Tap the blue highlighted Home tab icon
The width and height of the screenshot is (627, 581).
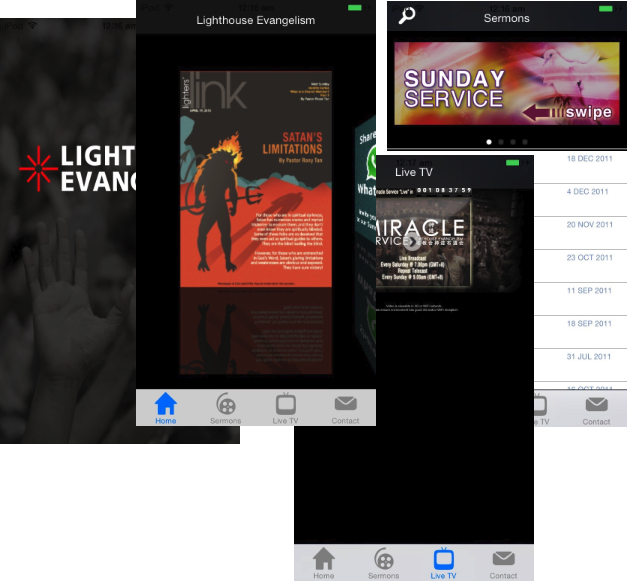tap(166, 407)
